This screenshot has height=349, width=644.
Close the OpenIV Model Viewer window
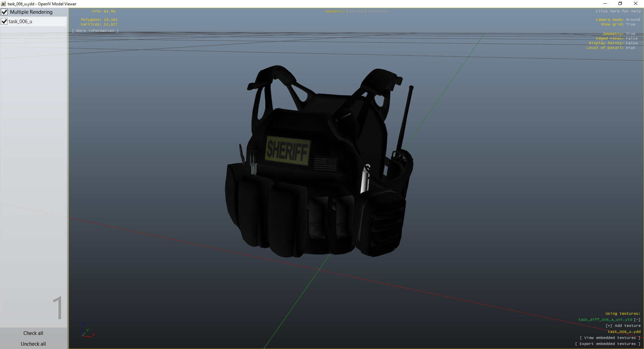[x=636, y=4]
